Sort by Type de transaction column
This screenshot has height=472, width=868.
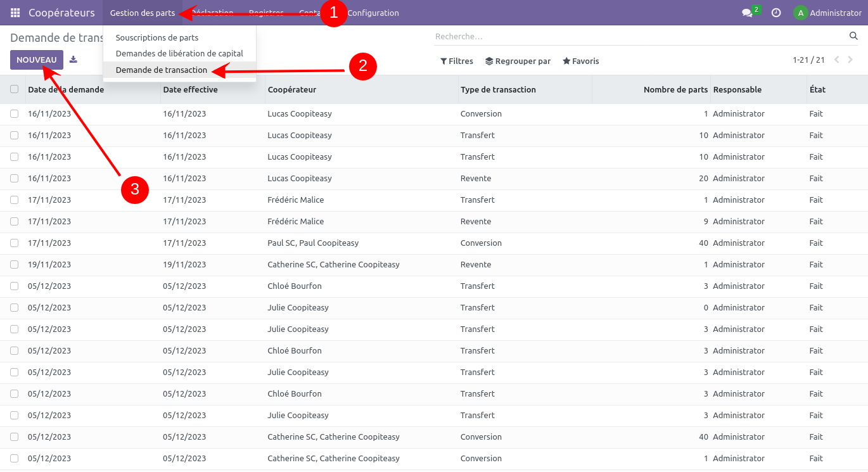coord(525,90)
